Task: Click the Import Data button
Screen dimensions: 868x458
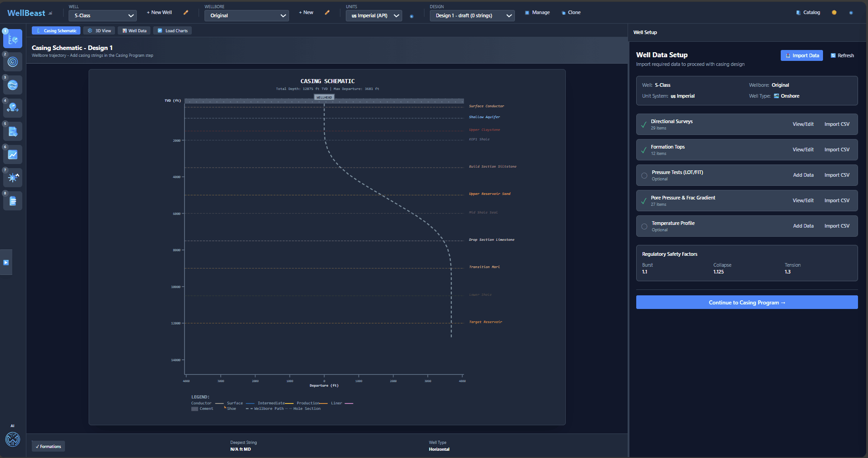Action: 802,55
